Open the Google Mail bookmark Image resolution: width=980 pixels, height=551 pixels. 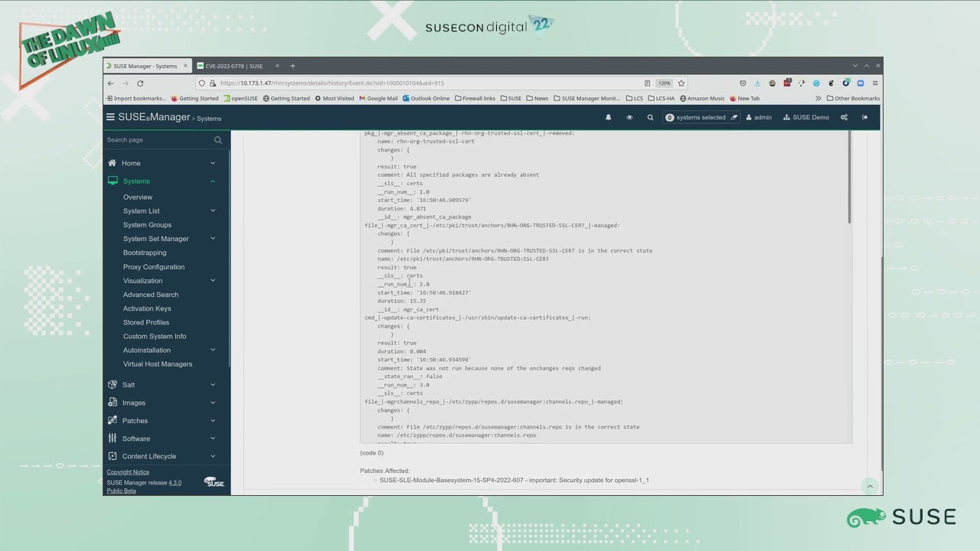pyautogui.click(x=379, y=98)
